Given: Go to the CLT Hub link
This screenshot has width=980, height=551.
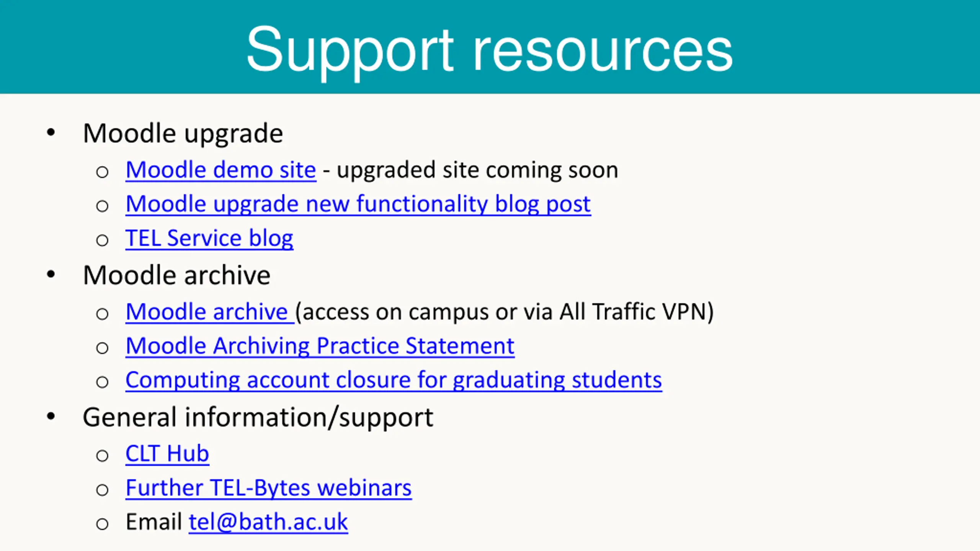Looking at the screenshot, I should coord(167,454).
